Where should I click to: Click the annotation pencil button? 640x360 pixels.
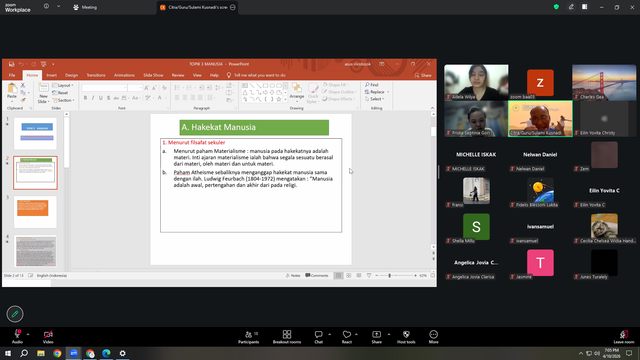tap(15, 314)
